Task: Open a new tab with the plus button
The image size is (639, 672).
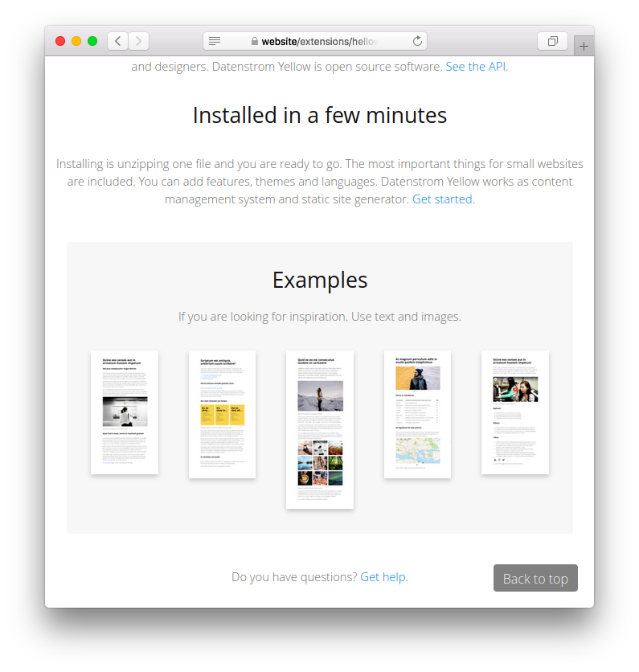Action: [x=584, y=46]
